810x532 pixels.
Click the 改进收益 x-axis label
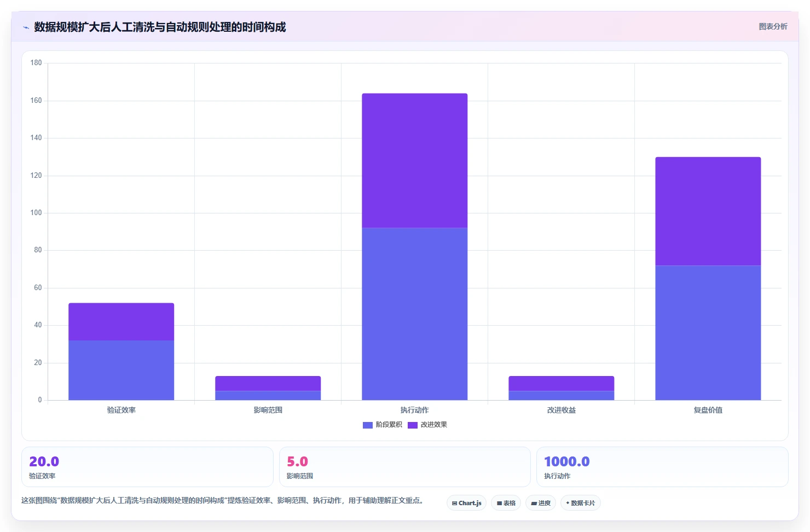click(x=561, y=410)
